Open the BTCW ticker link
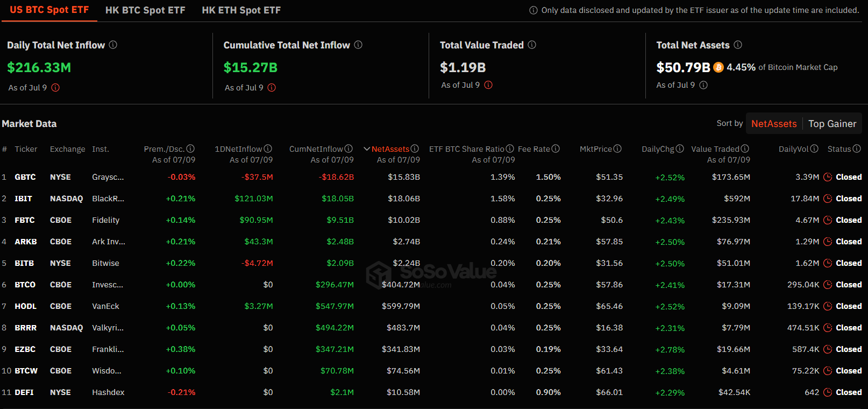This screenshot has height=409, width=868. pos(26,371)
